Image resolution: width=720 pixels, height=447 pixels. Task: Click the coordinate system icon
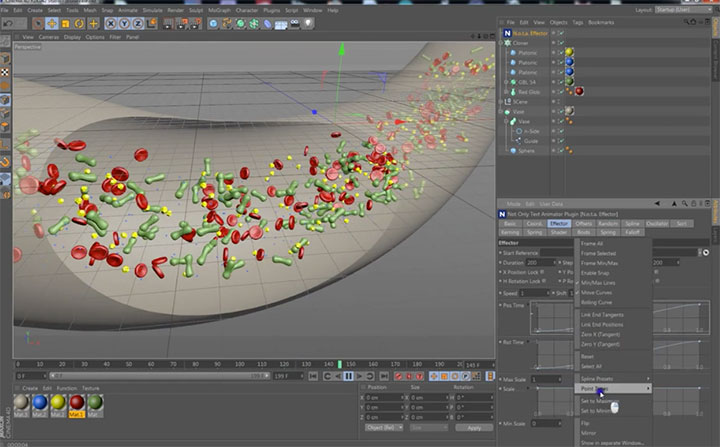[152, 23]
